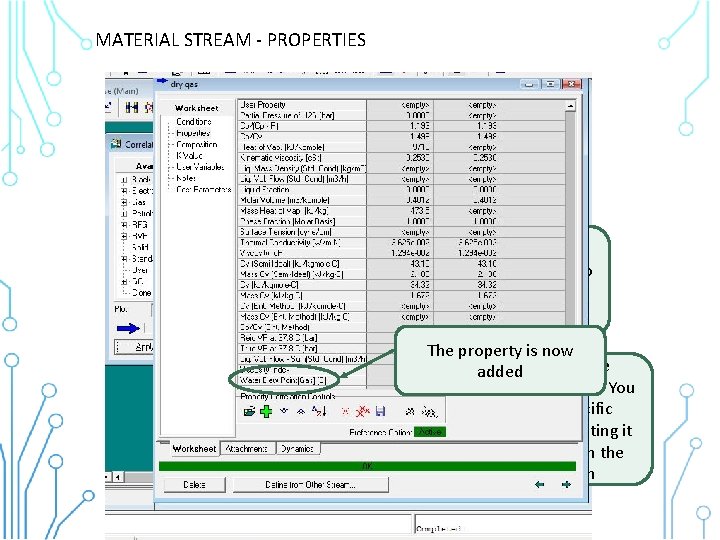
Task: Click the right arrow view downstream operation icon
Action: [566, 484]
